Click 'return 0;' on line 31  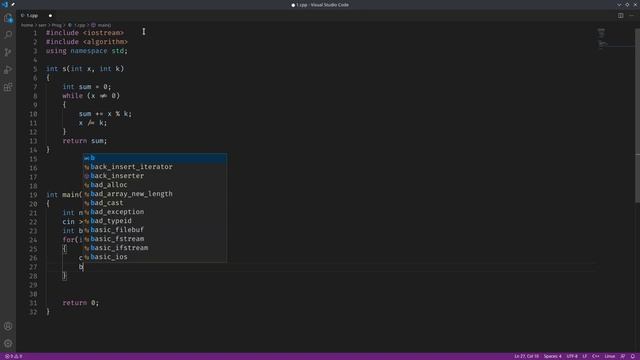pyautogui.click(x=80, y=302)
